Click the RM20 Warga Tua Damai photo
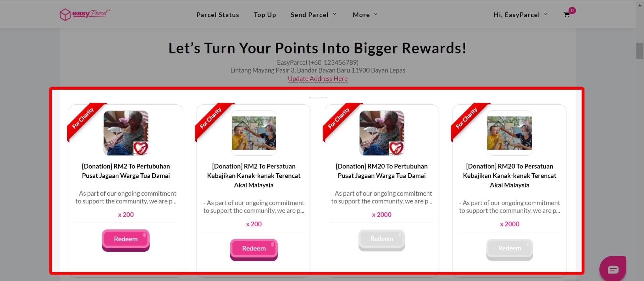 [x=382, y=133]
